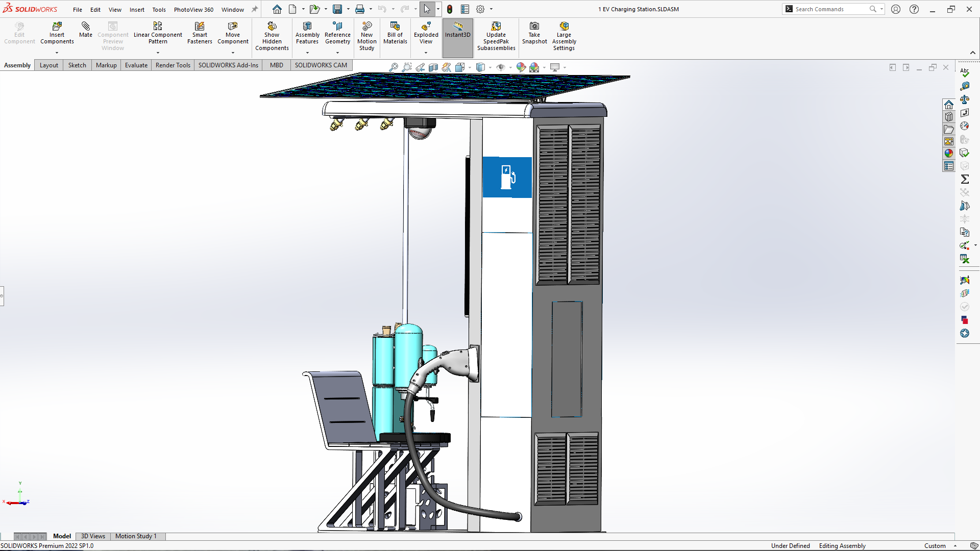The image size is (980, 551).
Task: Open the Motion Study 1 tab
Action: pos(135,536)
